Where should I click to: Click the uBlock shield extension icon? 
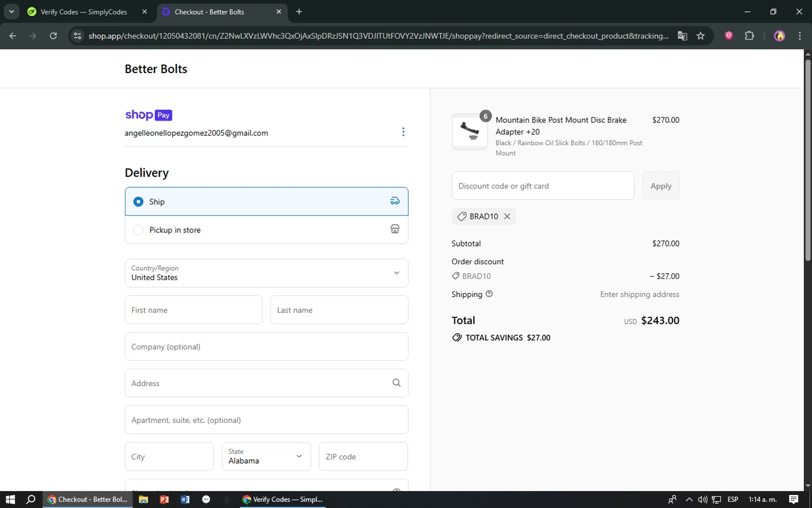click(729, 36)
